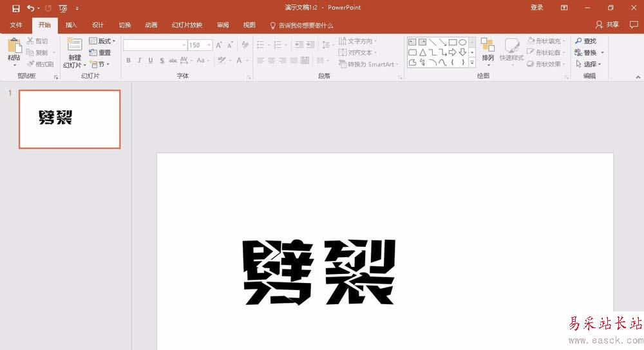Screen dimensions: 644x350
Task: Open the Shape Outline (形状轮廓) color menu
Action: tap(546, 53)
